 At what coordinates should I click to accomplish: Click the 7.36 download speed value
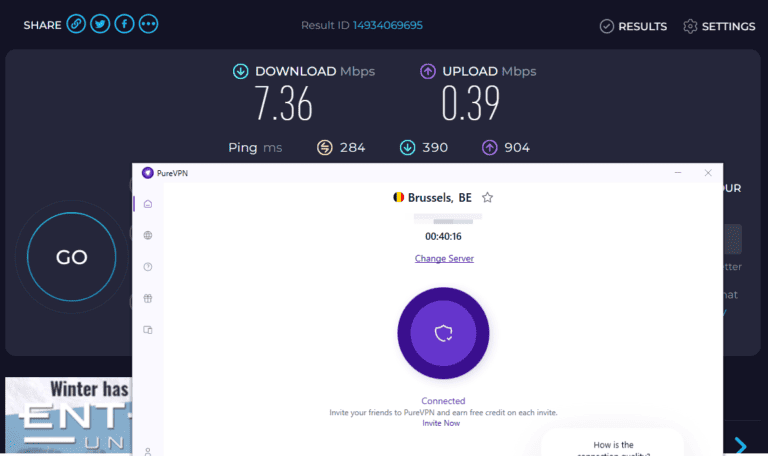(283, 103)
